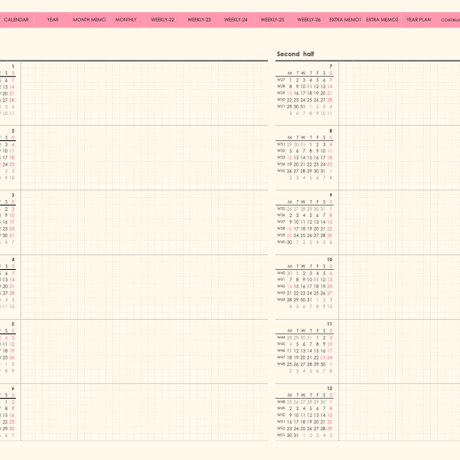Click the bold month 7 heading number
This screenshot has width=460, height=460.
331,66
